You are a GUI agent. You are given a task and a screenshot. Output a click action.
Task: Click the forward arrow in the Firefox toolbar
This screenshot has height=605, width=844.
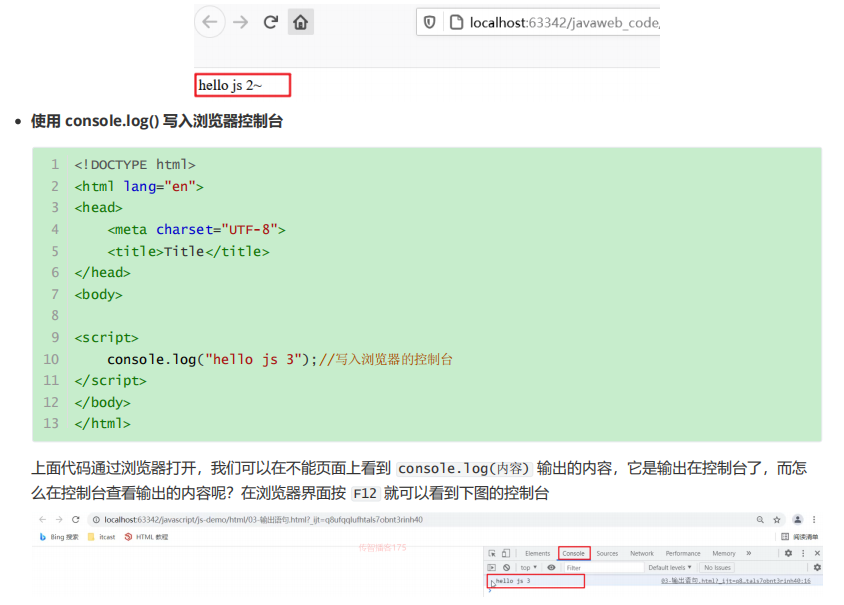[x=241, y=22]
